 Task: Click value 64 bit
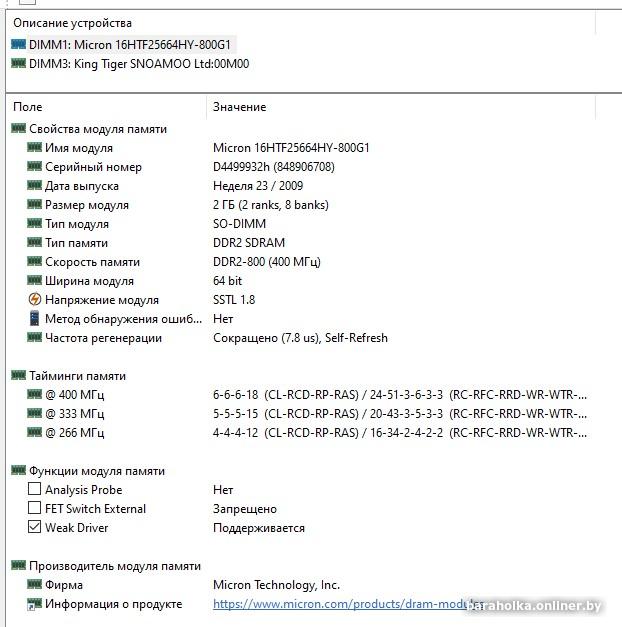(x=227, y=281)
